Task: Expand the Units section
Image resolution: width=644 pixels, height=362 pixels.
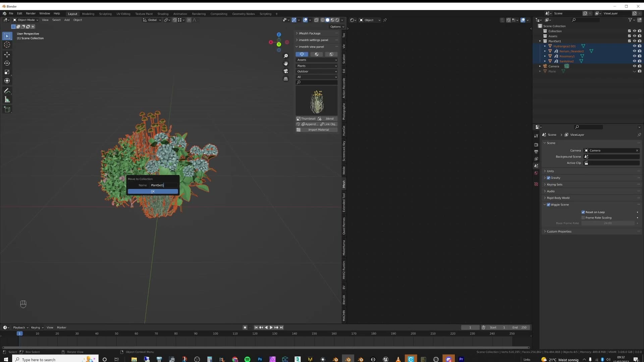Action: [x=591, y=171]
